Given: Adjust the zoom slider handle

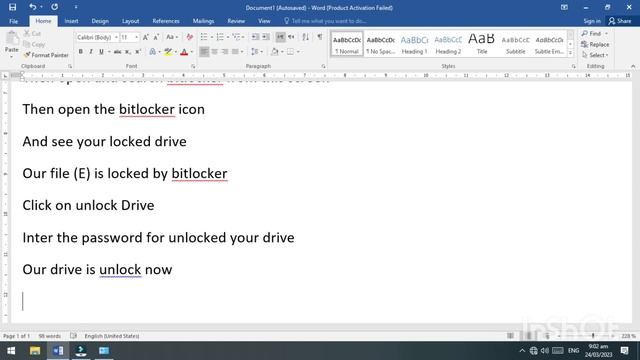Looking at the screenshot, I should click(593, 336).
